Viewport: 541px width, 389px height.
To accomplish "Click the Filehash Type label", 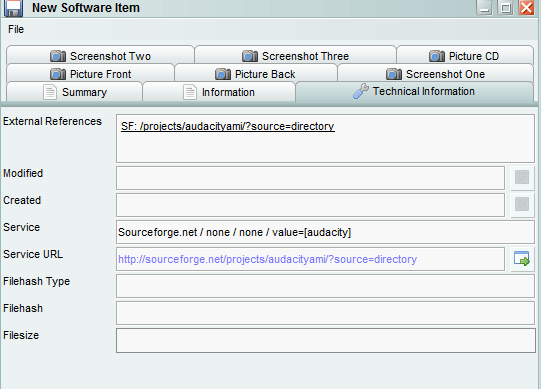I will [x=37, y=282].
